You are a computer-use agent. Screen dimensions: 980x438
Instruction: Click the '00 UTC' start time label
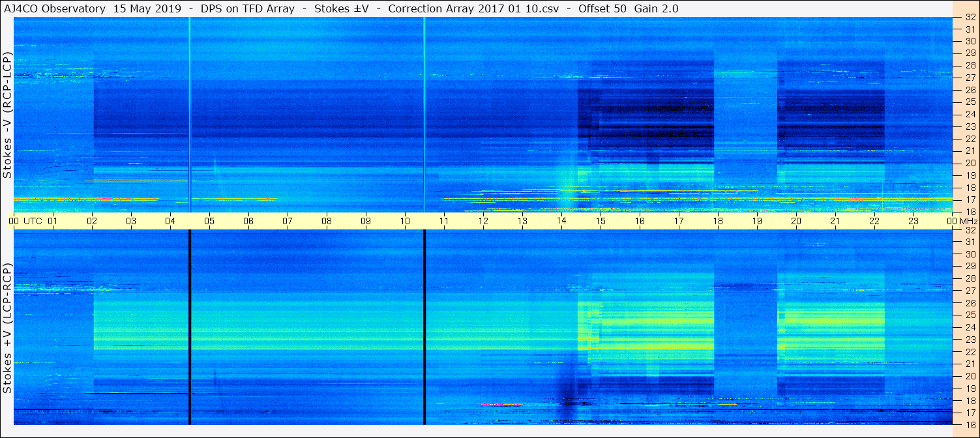[25, 221]
